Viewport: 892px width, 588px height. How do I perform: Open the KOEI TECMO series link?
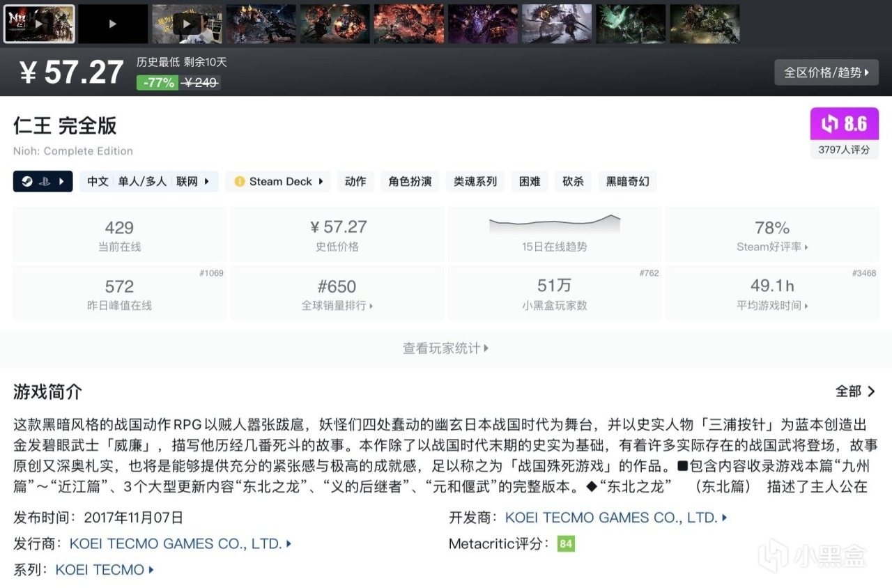[x=105, y=570]
